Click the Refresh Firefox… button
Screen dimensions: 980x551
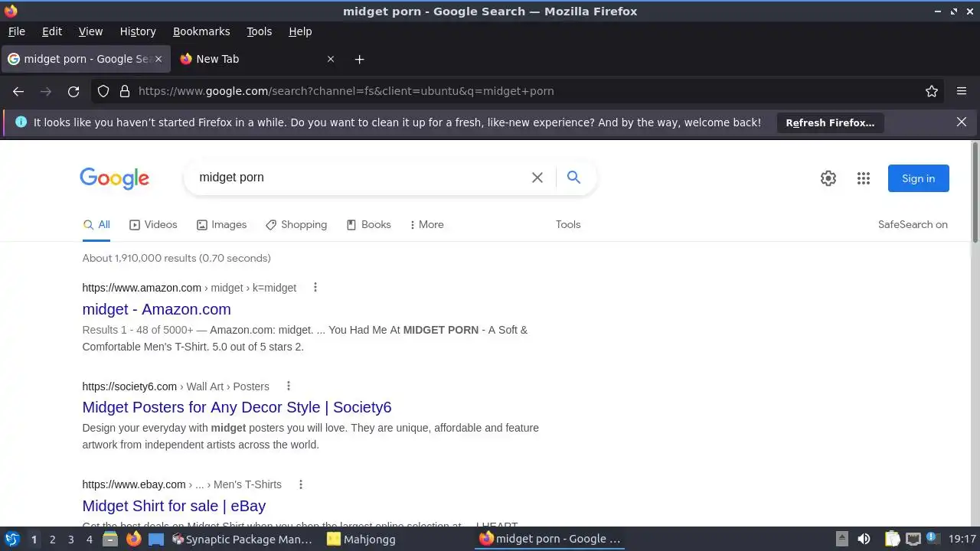click(830, 122)
